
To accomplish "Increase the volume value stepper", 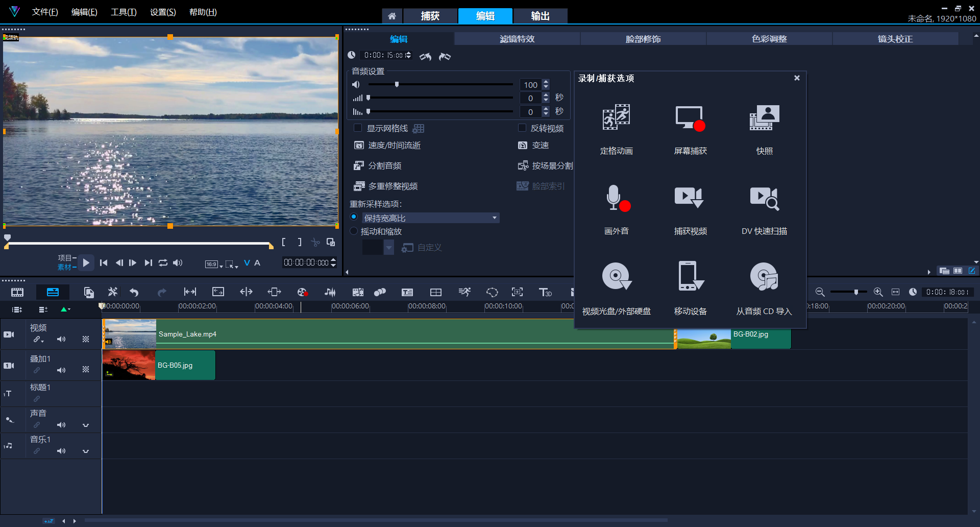I will coord(546,82).
